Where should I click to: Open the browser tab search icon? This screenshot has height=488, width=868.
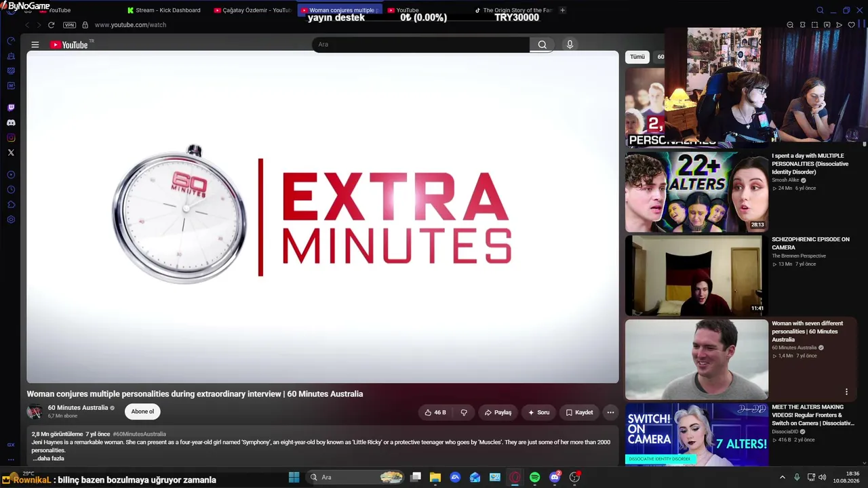point(820,10)
